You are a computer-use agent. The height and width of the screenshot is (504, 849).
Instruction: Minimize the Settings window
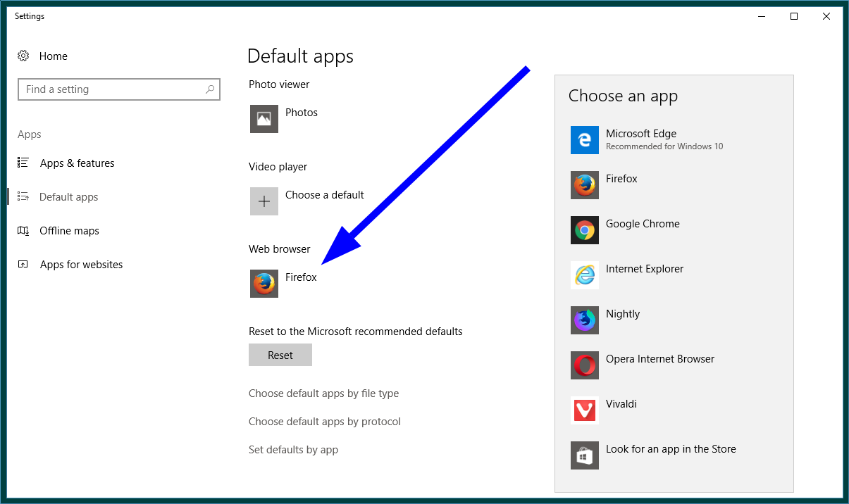point(762,16)
